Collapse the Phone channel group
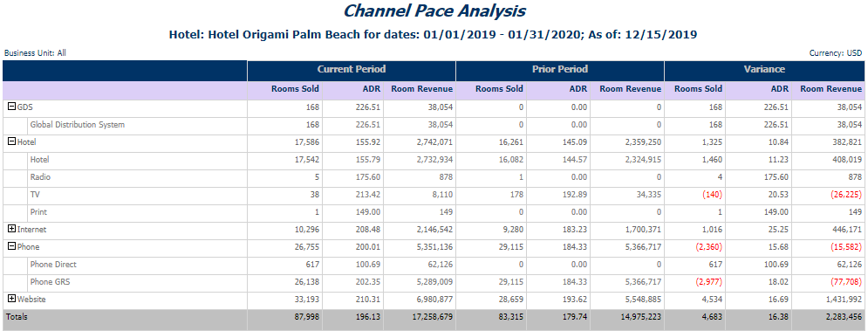Viewport: 868px width, 331px height. pos(11,247)
